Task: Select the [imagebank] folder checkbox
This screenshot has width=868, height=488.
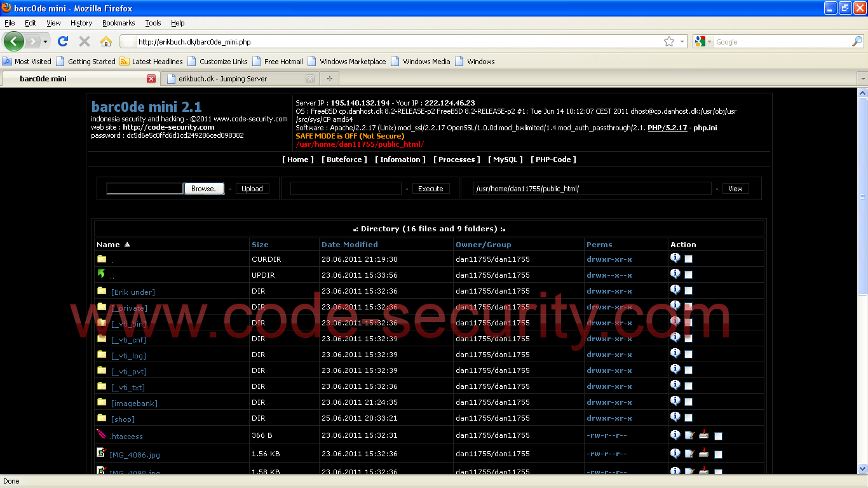Action: coord(689,402)
